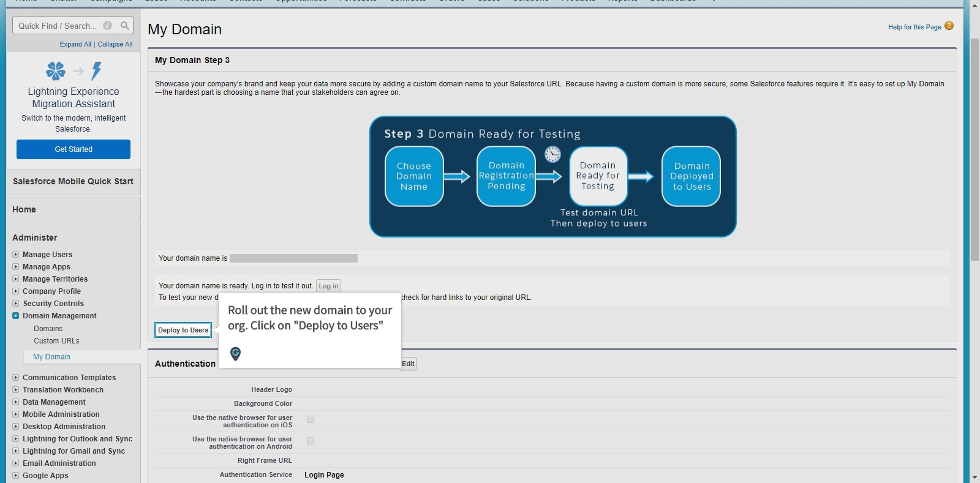Select My Domain in sidebar
This screenshot has height=483, width=980.
tap(51, 357)
